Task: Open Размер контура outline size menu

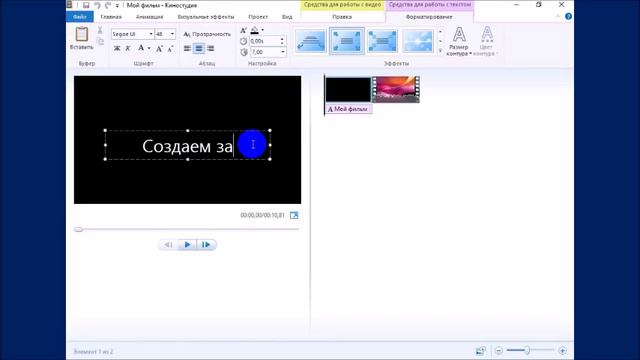Action: 459,41
